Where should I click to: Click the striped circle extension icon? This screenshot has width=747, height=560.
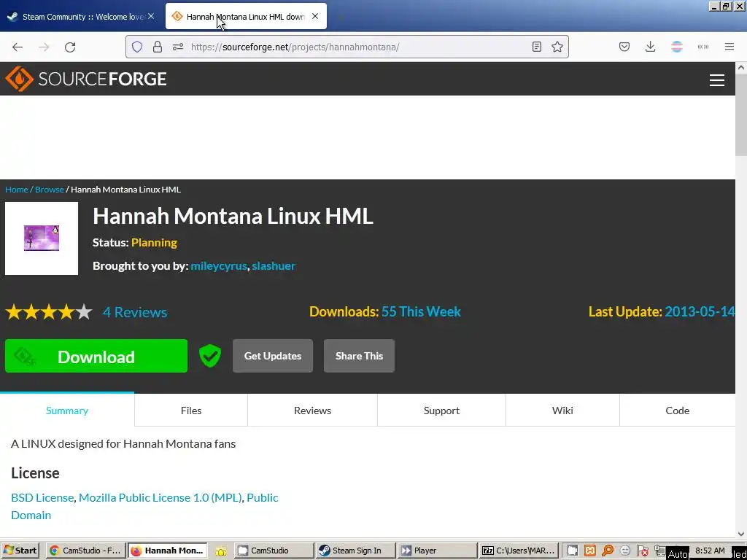[677, 47]
